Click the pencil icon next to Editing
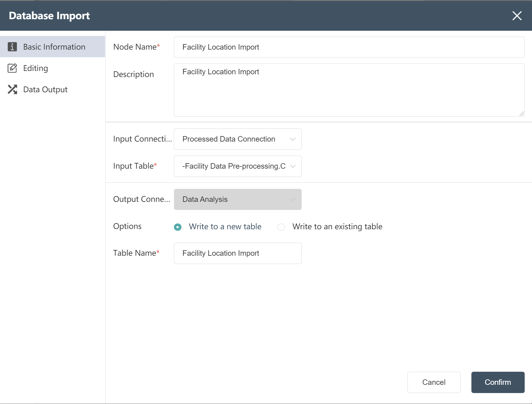 click(12, 68)
